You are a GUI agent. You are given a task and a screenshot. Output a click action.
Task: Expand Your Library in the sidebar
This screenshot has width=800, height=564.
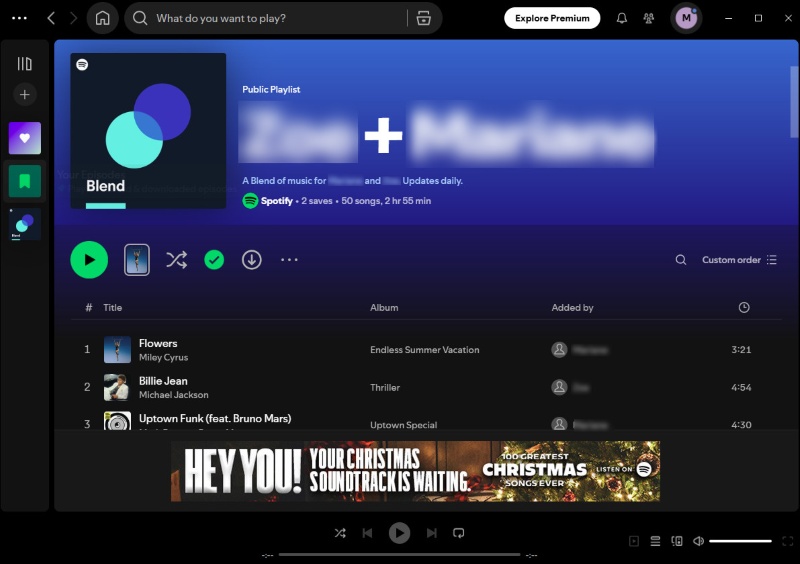click(24, 63)
